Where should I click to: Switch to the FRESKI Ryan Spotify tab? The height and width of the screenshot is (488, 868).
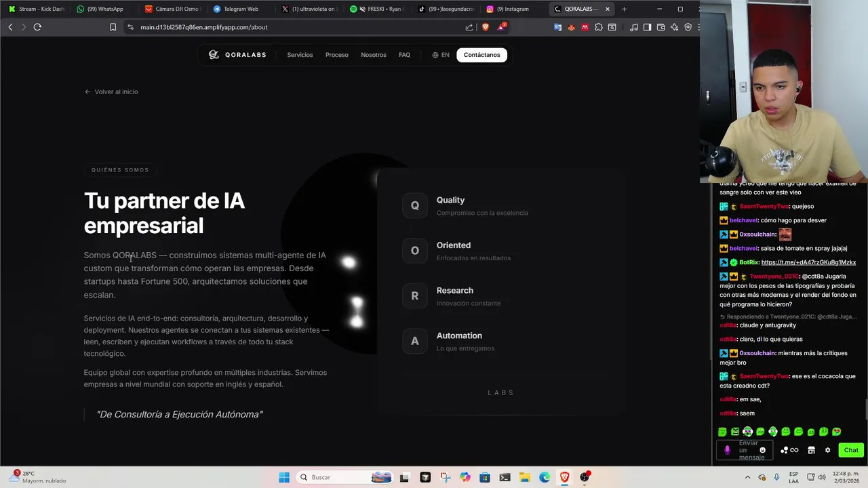(x=378, y=9)
